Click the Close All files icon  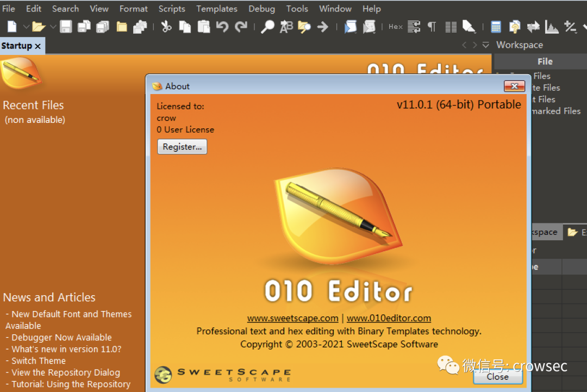(140, 27)
